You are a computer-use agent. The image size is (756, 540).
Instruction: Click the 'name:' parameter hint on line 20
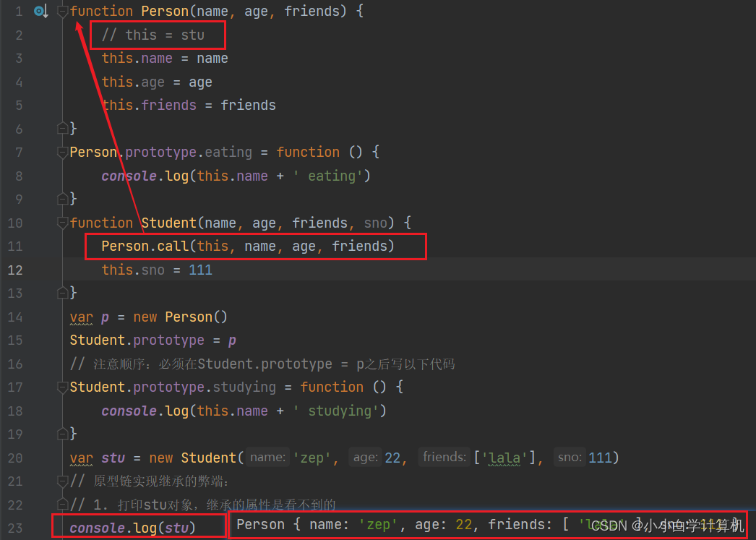point(267,457)
